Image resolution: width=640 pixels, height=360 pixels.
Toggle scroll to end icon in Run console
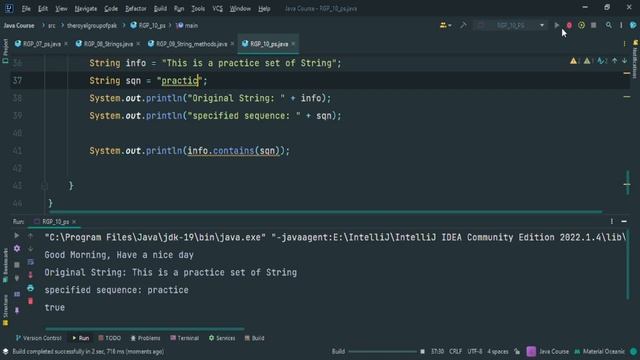31,275
